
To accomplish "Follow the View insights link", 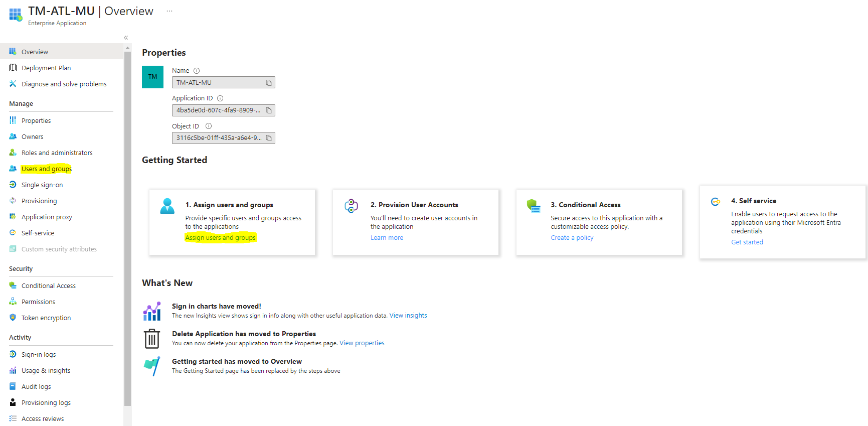I will click(408, 316).
